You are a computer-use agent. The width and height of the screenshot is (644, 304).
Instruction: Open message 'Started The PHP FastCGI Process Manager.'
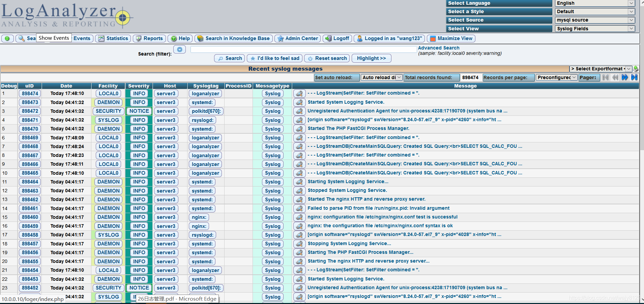click(x=358, y=128)
